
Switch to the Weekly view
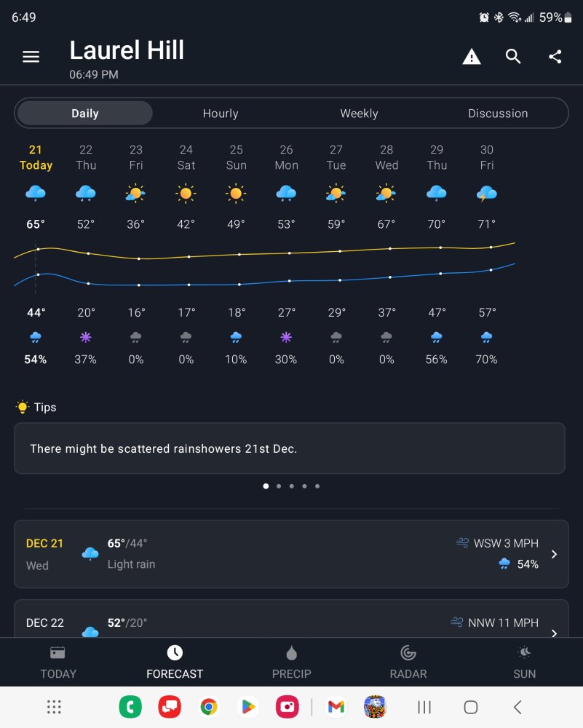tap(359, 114)
